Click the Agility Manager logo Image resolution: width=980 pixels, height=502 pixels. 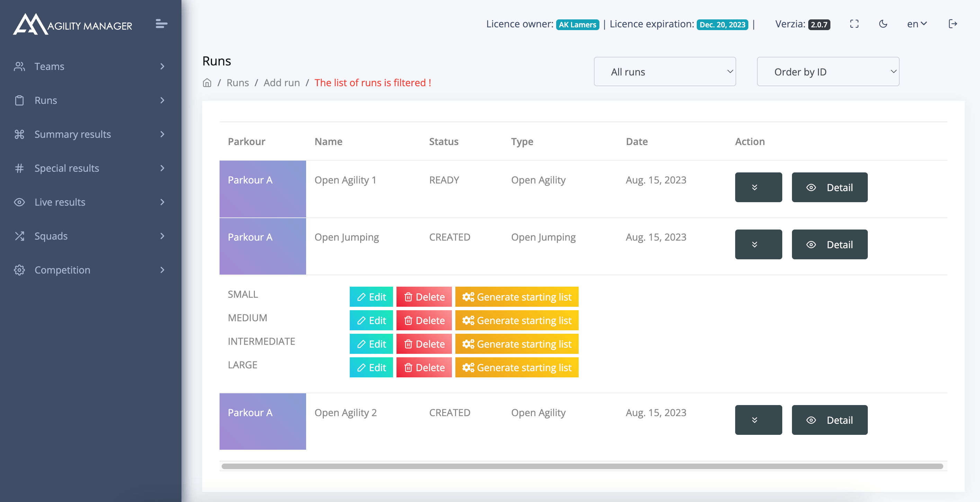click(72, 25)
